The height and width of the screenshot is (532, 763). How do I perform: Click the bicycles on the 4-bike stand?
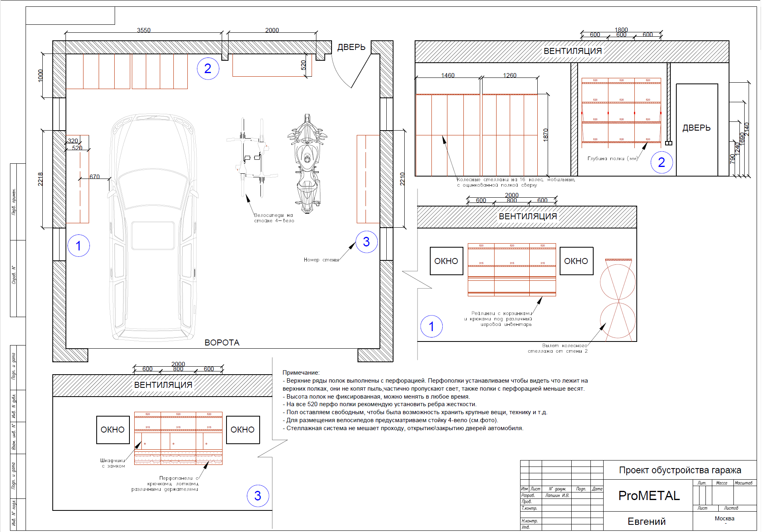(x=252, y=158)
